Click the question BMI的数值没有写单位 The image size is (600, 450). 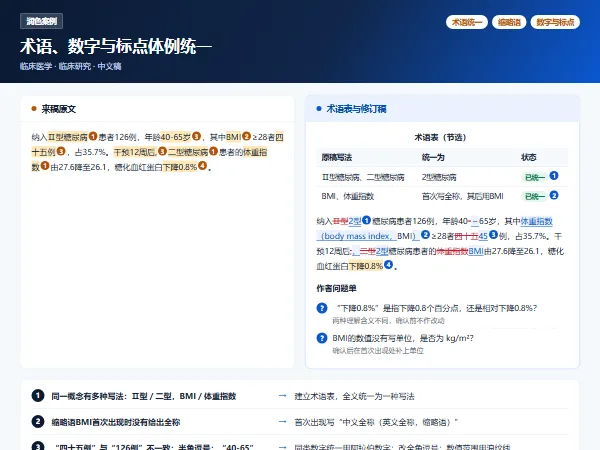(403, 338)
